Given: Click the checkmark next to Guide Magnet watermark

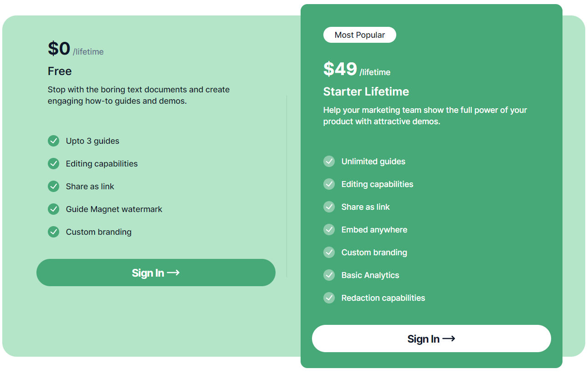Looking at the screenshot, I should pyautogui.click(x=53, y=209).
